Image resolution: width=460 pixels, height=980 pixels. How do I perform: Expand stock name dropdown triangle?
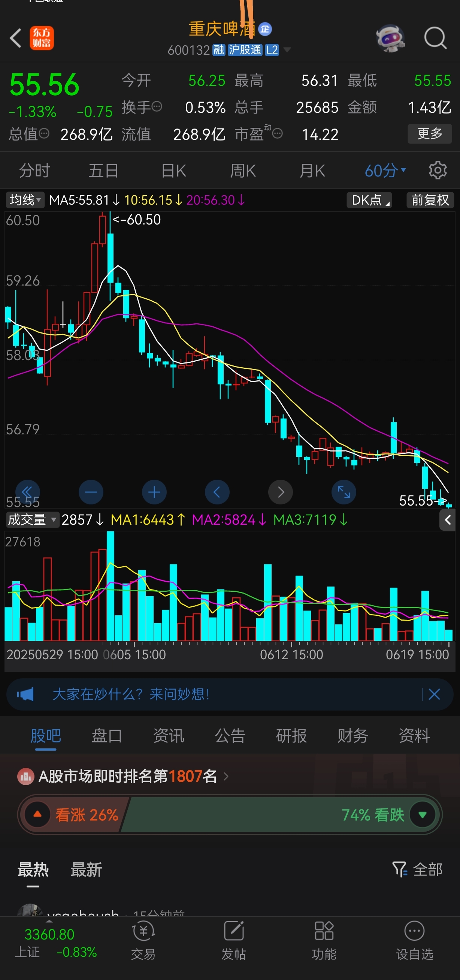(x=287, y=50)
